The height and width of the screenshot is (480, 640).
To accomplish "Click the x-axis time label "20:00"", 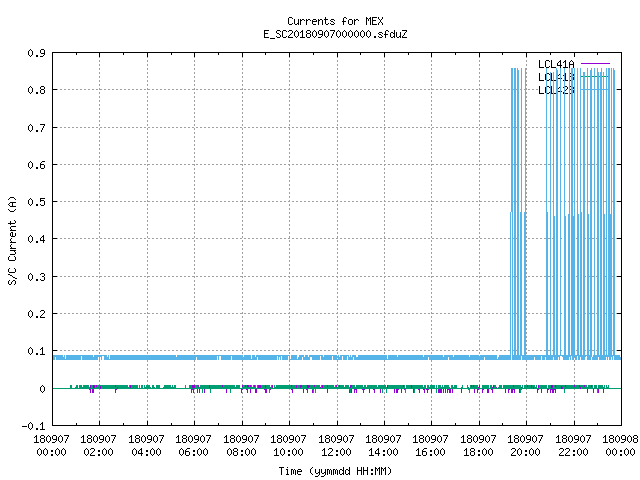I will click(x=525, y=452).
